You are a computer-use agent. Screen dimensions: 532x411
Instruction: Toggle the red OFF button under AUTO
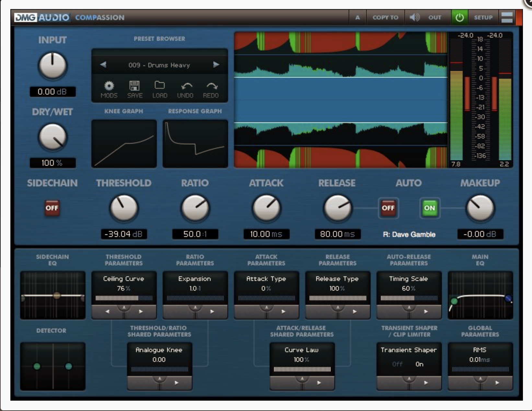pyautogui.click(x=388, y=208)
